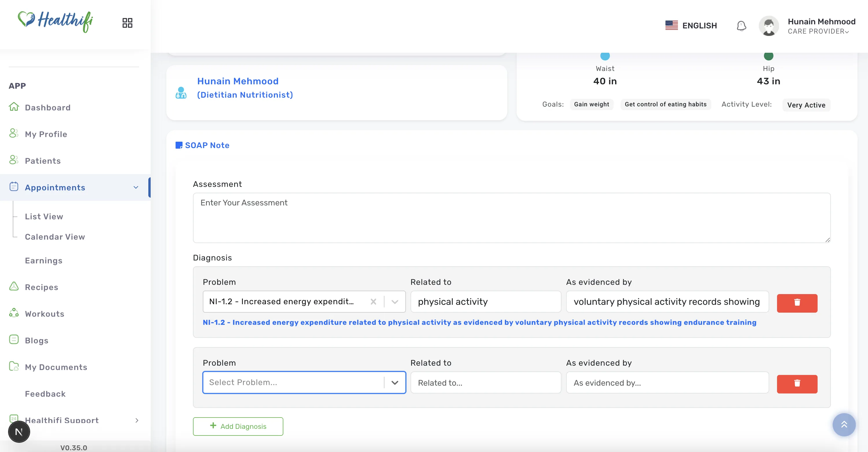The width and height of the screenshot is (868, 452).
Task: Click the Hip 43 in value
Action: (x=769, y=81)
